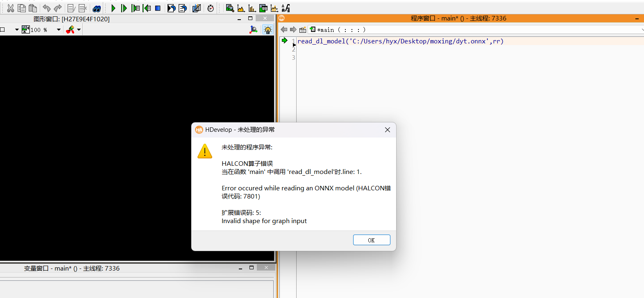The height and width of the screenshot is (298, 644).
Task: Edit the procedure interface icon
Action: 303,30
